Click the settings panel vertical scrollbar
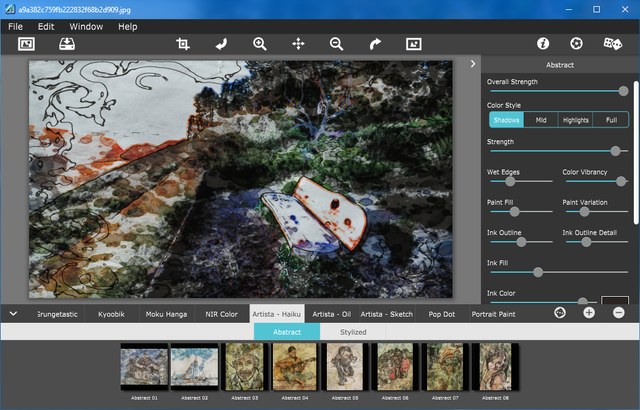The image size is (640, 410). pyautogui.click(x=636, y=153)
